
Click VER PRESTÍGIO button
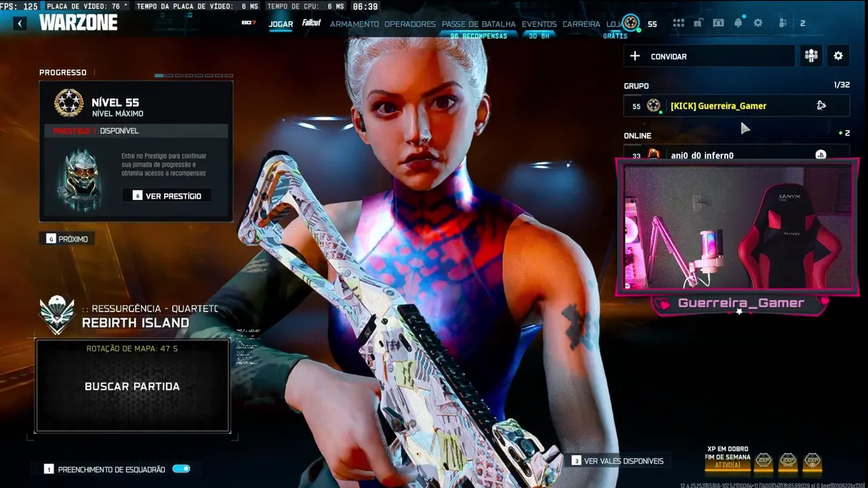(167, 195)
